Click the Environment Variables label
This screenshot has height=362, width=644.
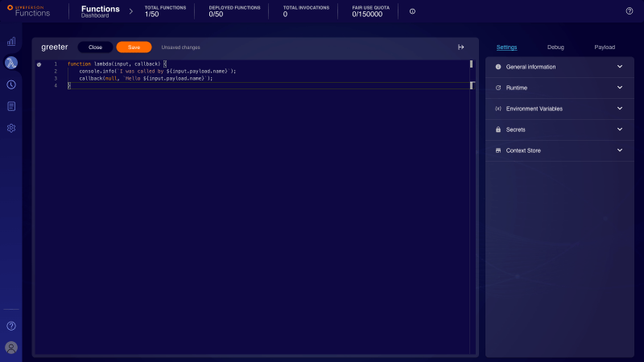pyautogui.click(x=535, y=109)
